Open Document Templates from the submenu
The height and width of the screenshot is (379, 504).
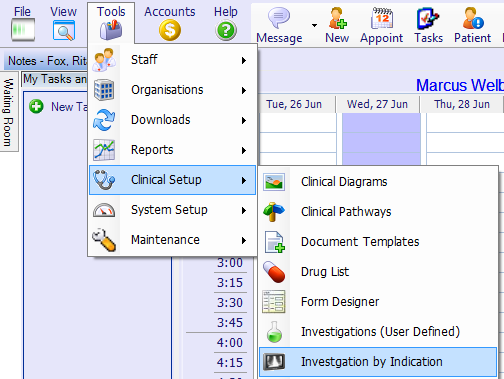378,242
